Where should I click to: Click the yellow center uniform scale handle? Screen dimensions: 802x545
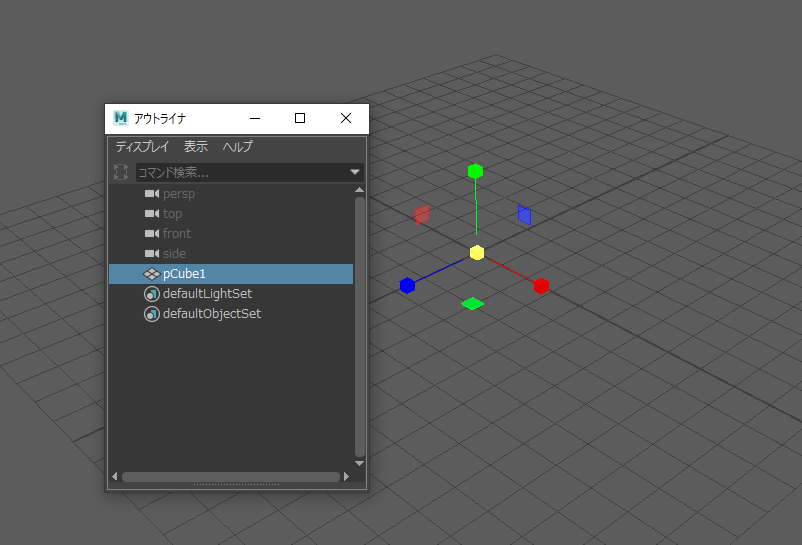[x=477, y=253]
